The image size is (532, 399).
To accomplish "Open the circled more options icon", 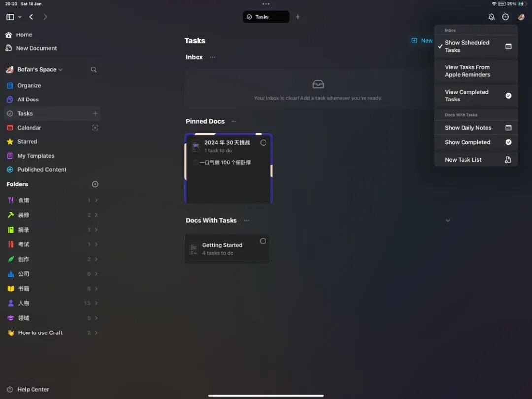I will (x=505, y=17).
